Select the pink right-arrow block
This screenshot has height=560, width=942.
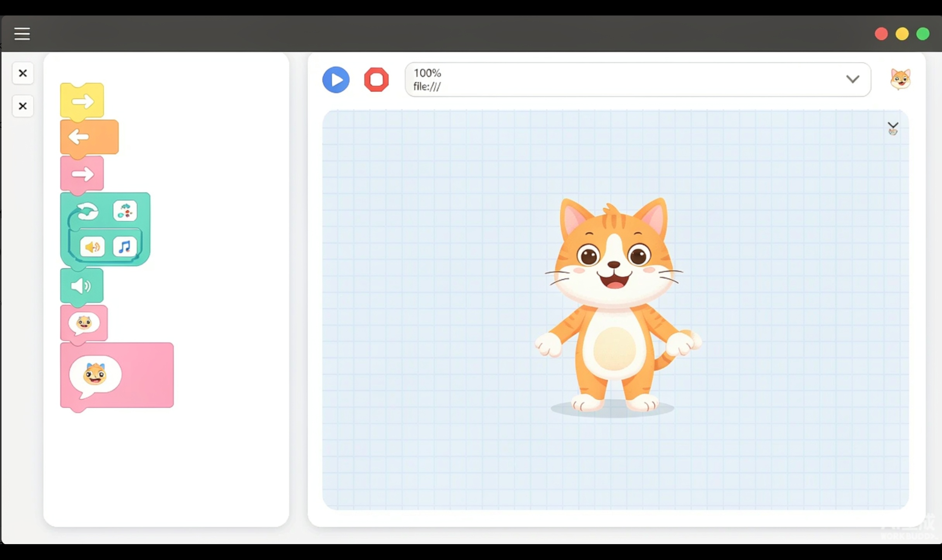click(82, 174)
